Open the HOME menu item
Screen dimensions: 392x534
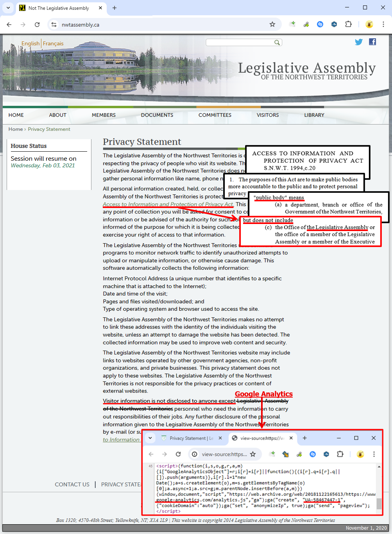pos(16,115)
